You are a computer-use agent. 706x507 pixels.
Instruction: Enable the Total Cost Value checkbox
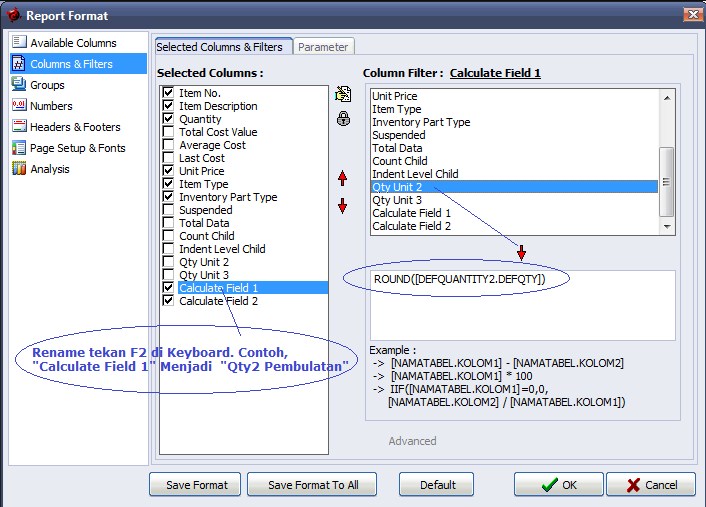coord(168,132)
